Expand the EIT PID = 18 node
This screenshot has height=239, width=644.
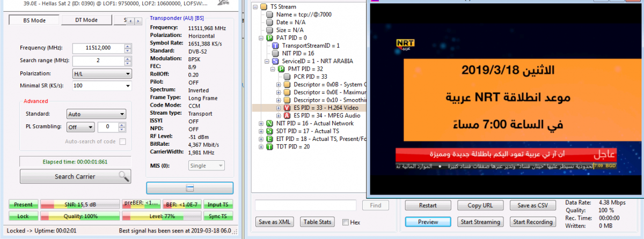click(261, 139)
